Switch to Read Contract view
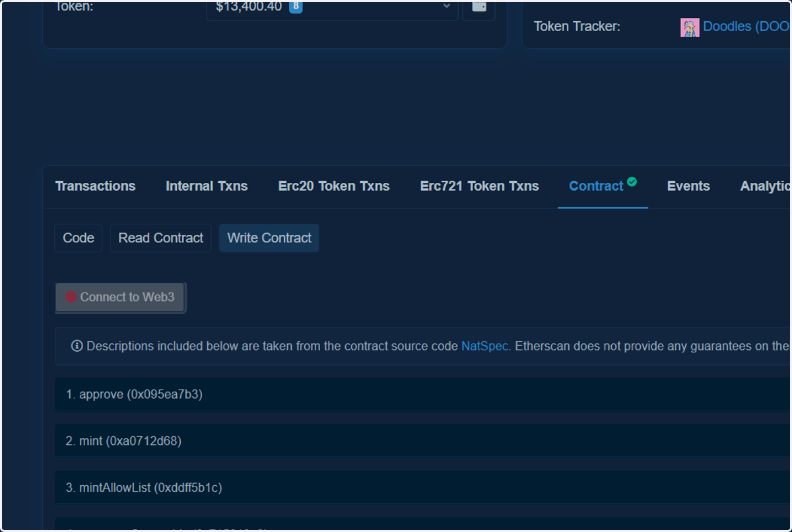The height and width of the screenshot is (532, 792). 161,238
